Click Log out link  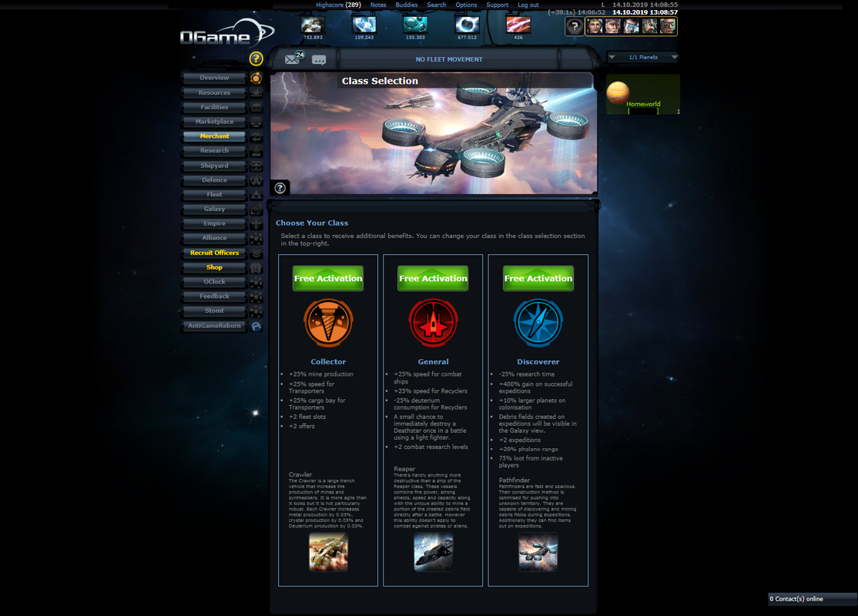click(x=528, y=5)
